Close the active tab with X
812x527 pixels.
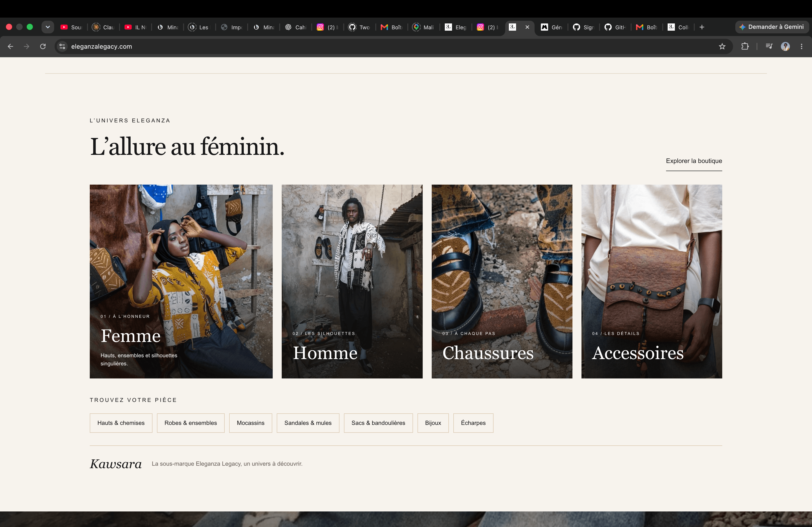[x=527, y=27]
